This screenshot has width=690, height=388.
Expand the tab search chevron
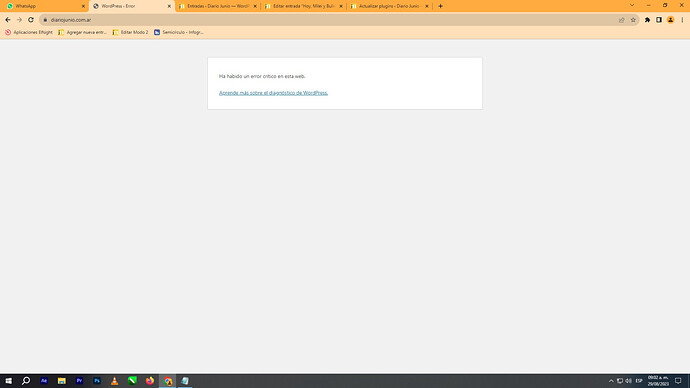(632, 5)
